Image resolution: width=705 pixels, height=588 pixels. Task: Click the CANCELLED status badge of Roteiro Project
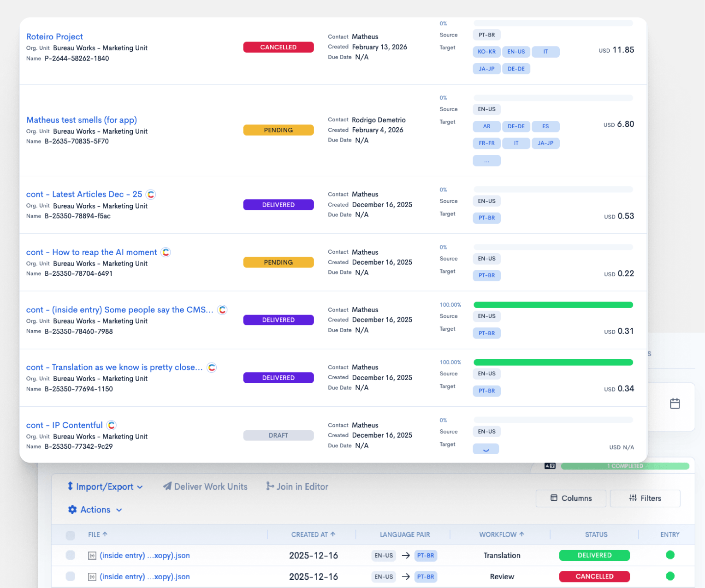tap(278, 47)
